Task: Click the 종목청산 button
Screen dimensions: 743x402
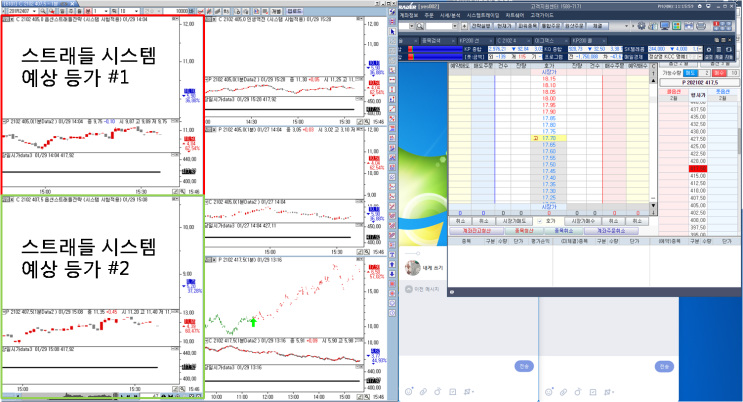Action: click(524, 231)
